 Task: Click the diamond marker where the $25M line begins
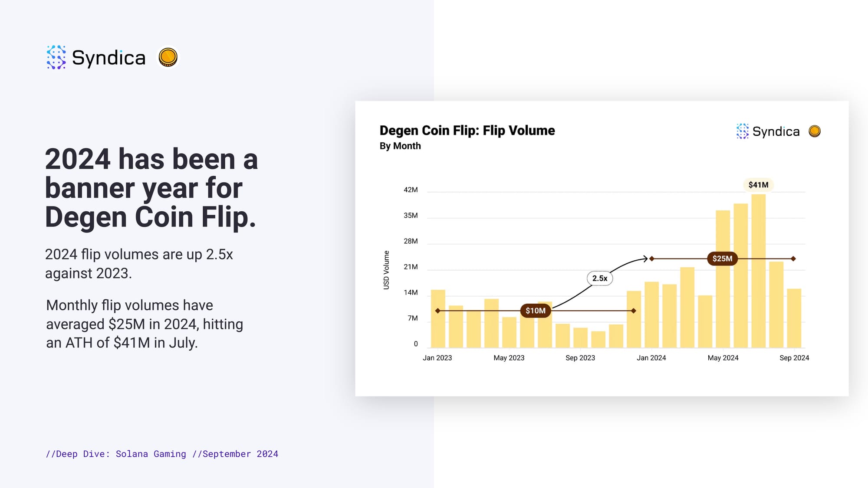click(651, 259)
